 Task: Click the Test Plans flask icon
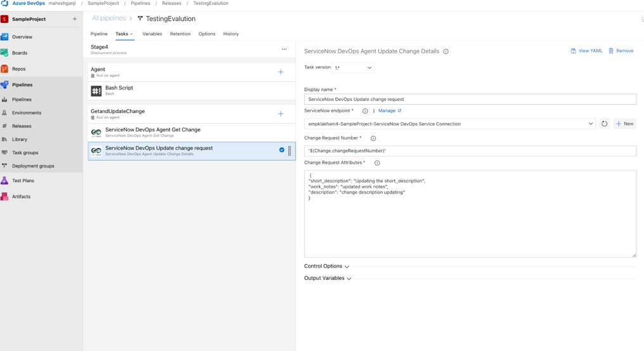click(x=4, y=181)
